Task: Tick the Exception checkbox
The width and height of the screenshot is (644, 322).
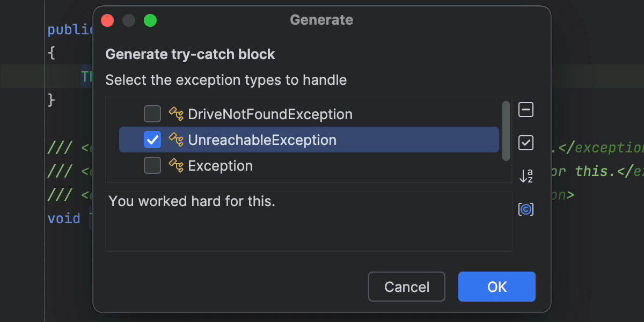Action: (152, 166)
